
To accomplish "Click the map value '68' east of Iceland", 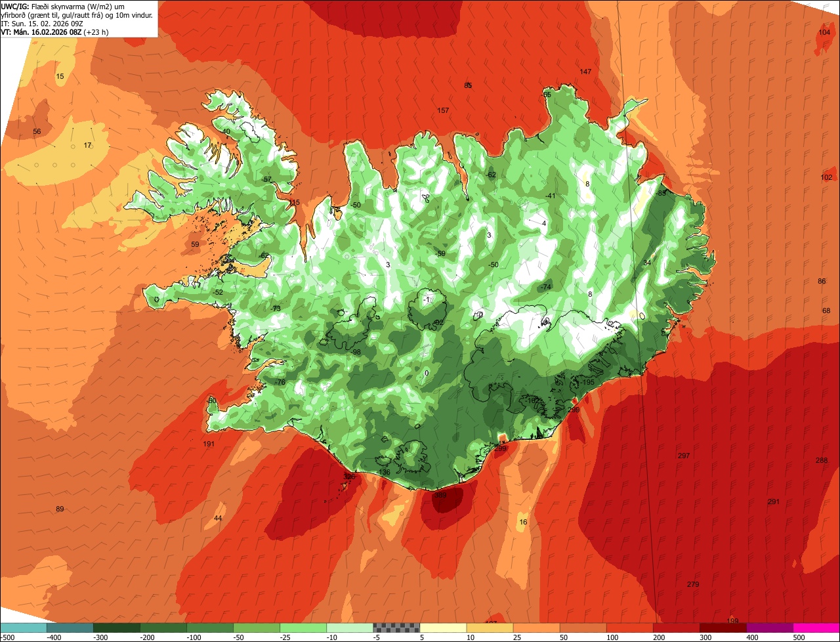I will (826, 310).
